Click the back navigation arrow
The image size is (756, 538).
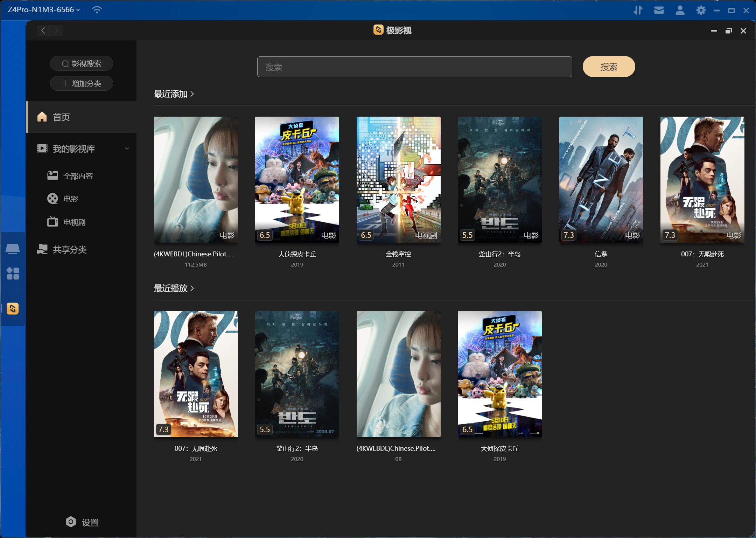pyautogui.click(x=43, y=30)
